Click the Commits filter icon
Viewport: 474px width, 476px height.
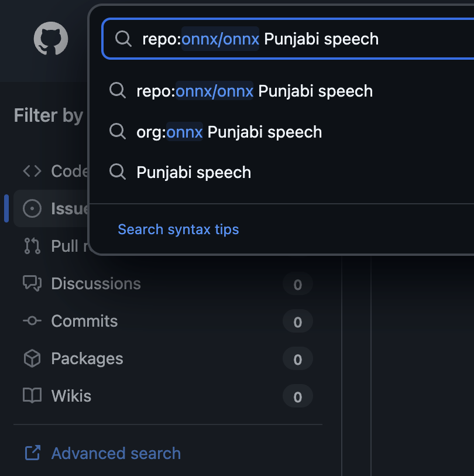pyautogui.click(x=32, y=321)
